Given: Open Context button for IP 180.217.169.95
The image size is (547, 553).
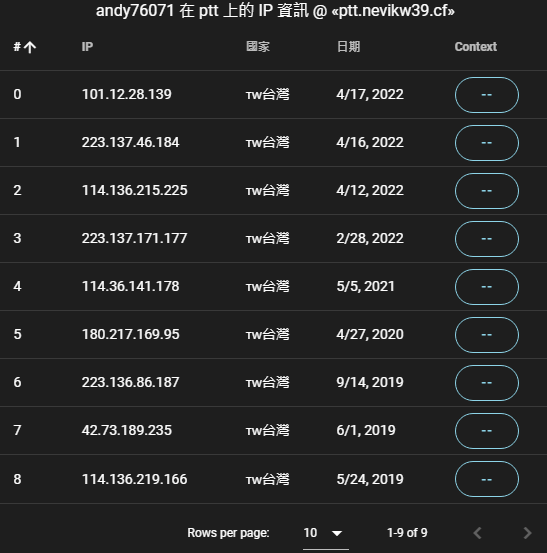Looking at the screenshot, I should click(487, 335).
